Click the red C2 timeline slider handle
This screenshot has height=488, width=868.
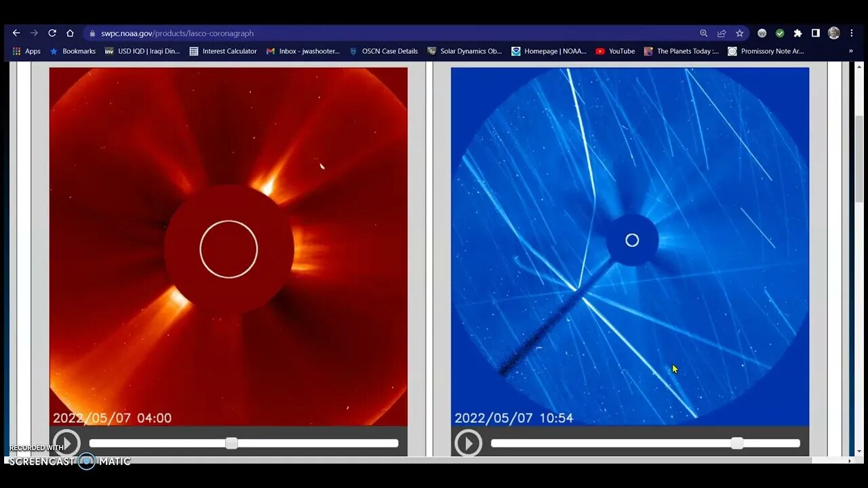coord(231,443)
